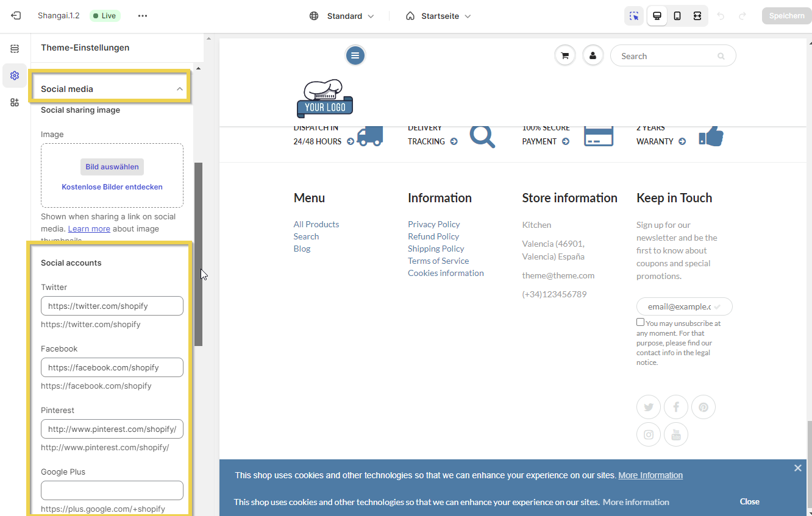Switch to mobile preview icon
This screenshot has width=812, height=516.
pyautogui.click(x=677, y=16)
